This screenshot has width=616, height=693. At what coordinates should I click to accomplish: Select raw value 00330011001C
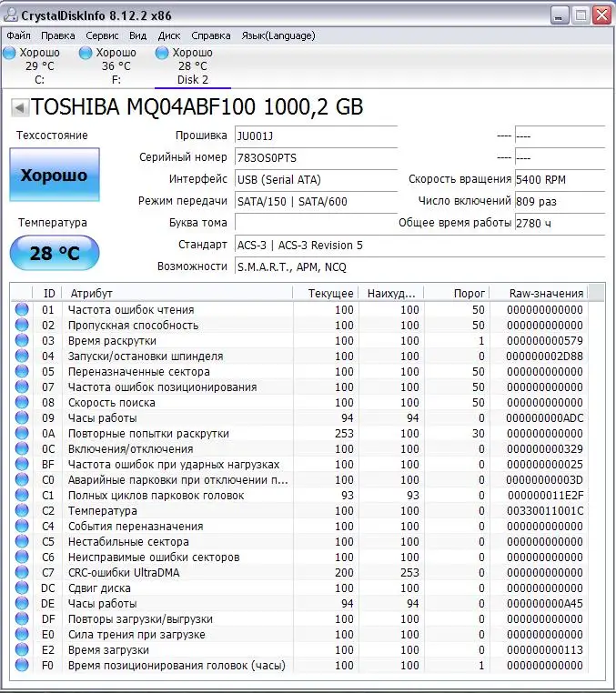pyautogui.click(x=545, y=511)
